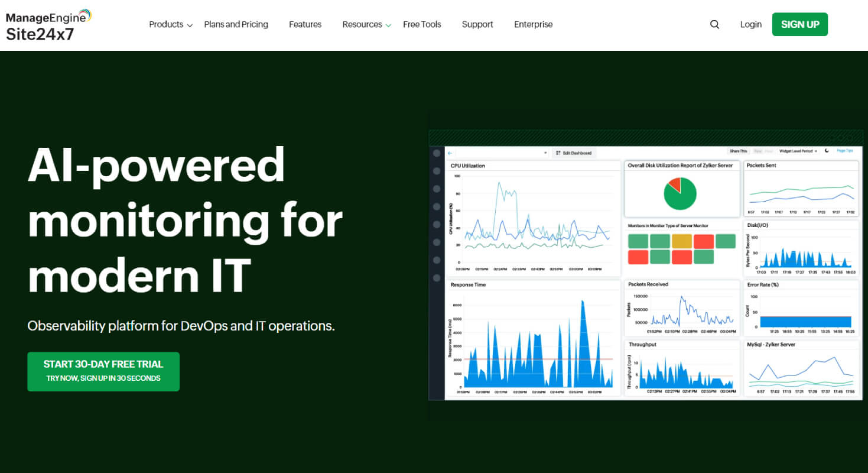Click the SIGN UP button

800,24
